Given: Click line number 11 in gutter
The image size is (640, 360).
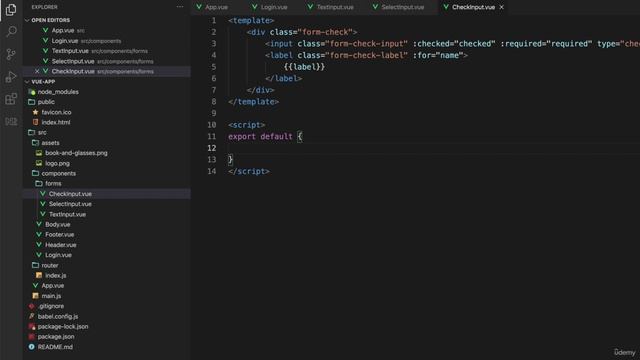Looking at the screenshot, I should 211,137.
